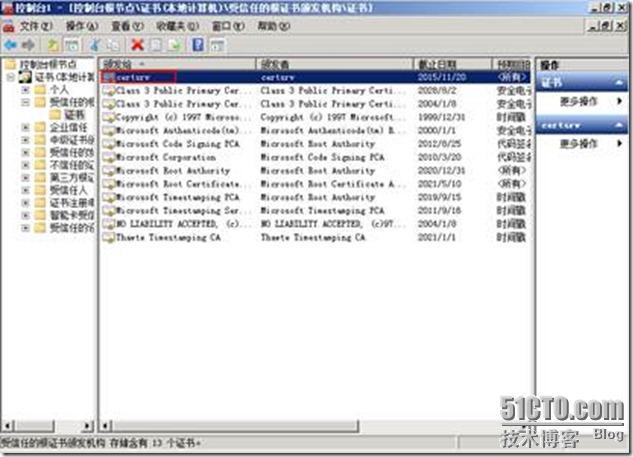Click the Cut scissors toolbar icon

pyautogui.click(x=95, y=45)
